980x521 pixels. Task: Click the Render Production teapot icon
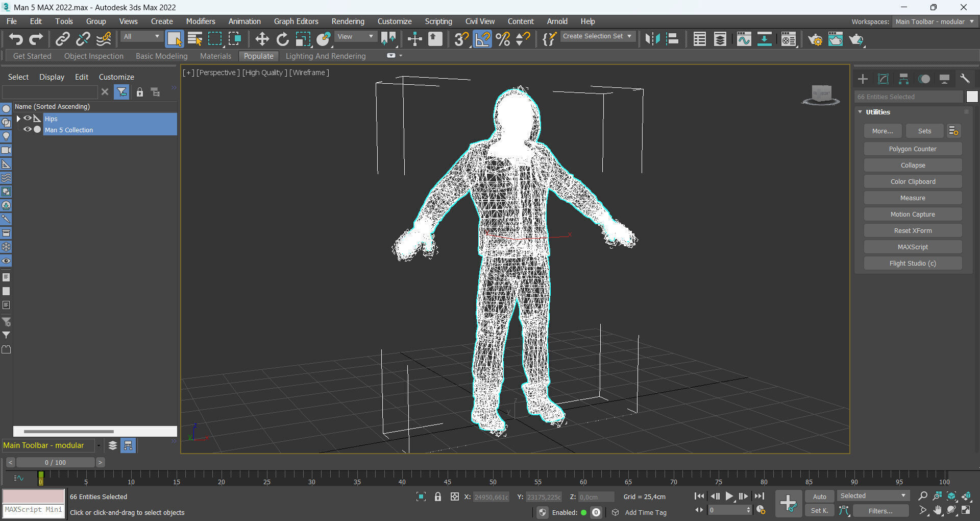856,39
